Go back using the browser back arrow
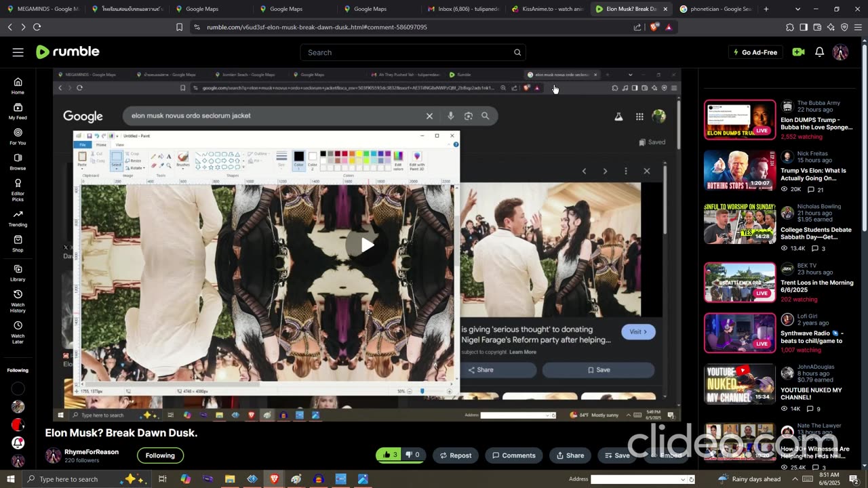The image size is (868, 488). pos(9,27)
